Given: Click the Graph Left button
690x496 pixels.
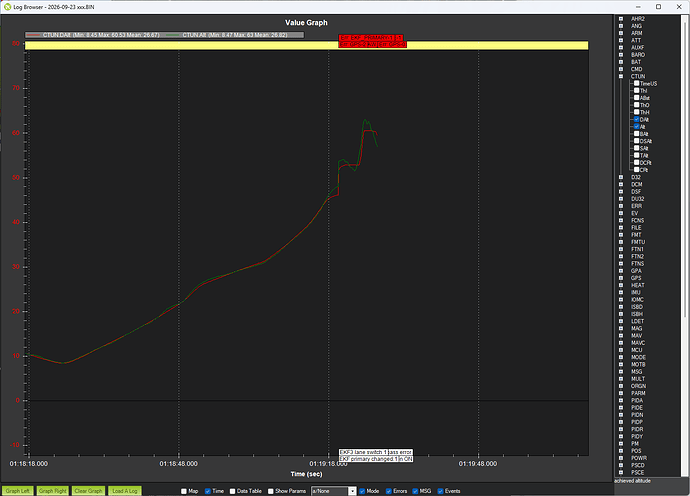Looking at the screenshot, I should 18,491.
